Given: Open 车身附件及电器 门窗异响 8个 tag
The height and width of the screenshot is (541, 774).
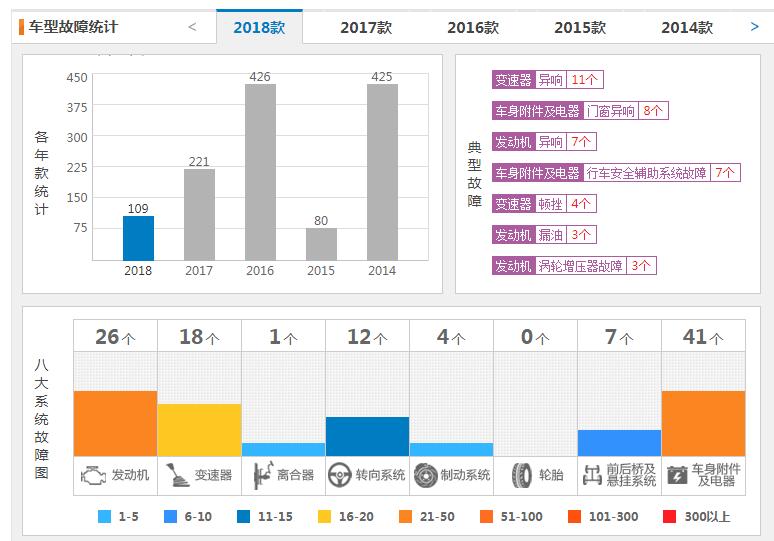Looking at the screenshot, I should 580,111.
